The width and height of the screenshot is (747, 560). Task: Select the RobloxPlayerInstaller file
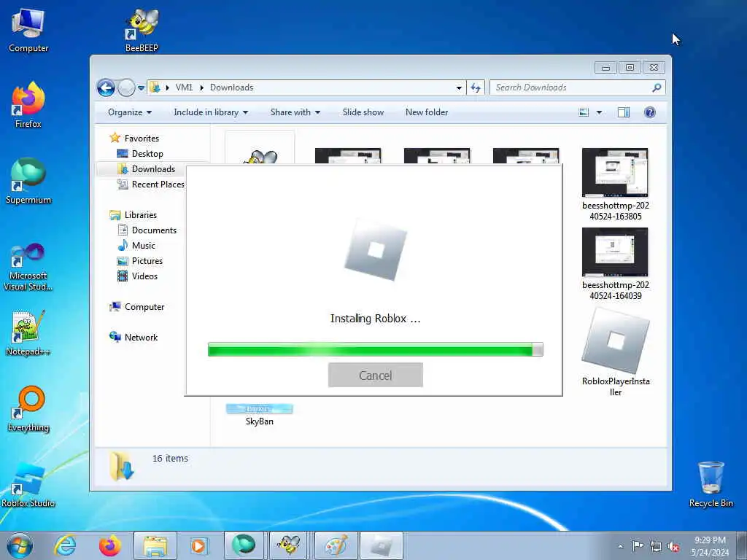[x=616, y=352]
